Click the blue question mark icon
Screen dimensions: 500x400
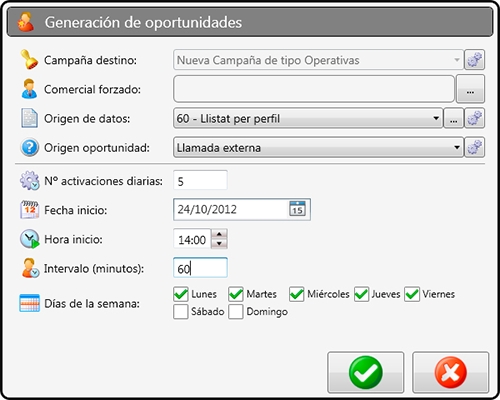point(29,147)
